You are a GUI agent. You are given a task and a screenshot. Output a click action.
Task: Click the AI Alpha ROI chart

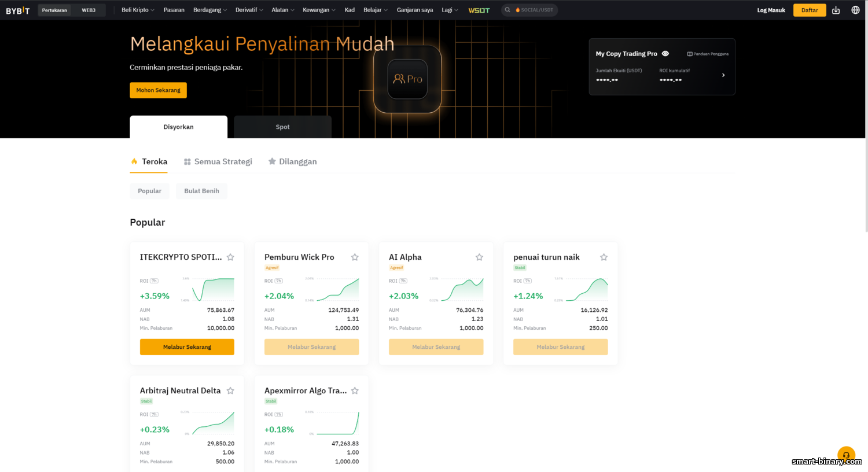(461, 289)
